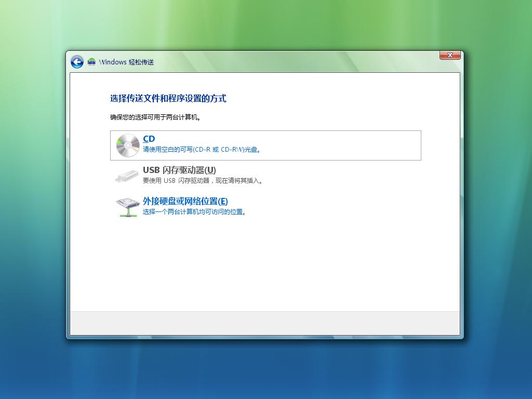Click the 现在请将其插入 description text
The image size is (532, 399).
(203, 181)
